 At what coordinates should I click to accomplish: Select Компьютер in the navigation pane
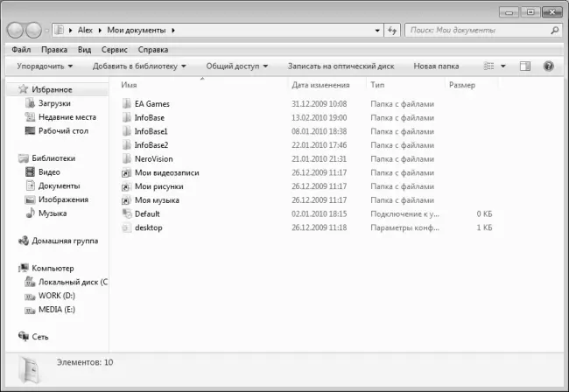pyautogui.click(x=53, y=269)
